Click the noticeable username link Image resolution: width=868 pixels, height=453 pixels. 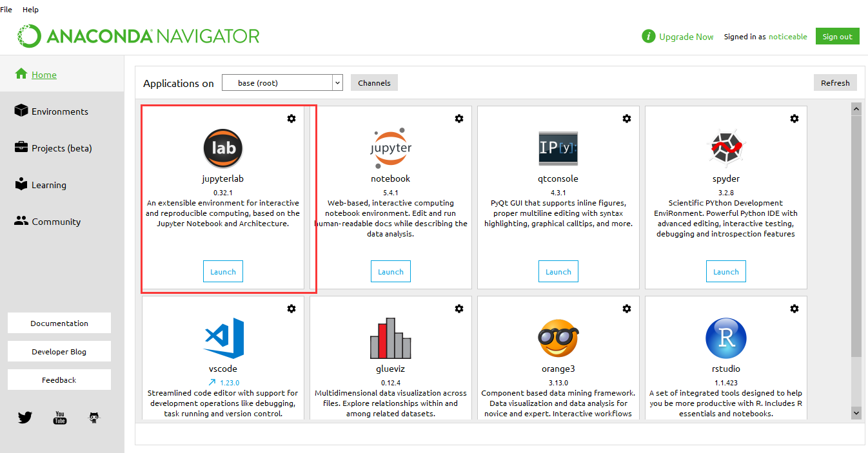pos(788,37)
